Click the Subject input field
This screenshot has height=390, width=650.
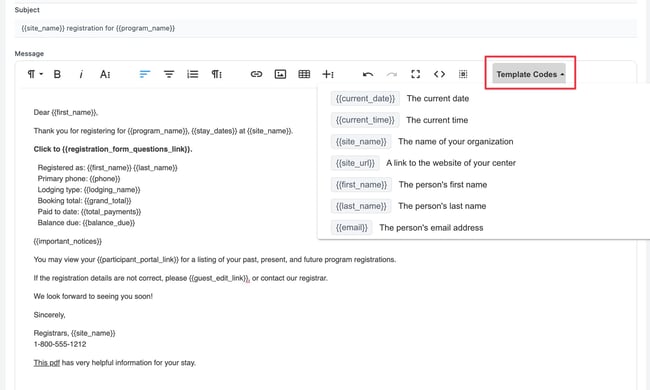(x=325, y=28)
